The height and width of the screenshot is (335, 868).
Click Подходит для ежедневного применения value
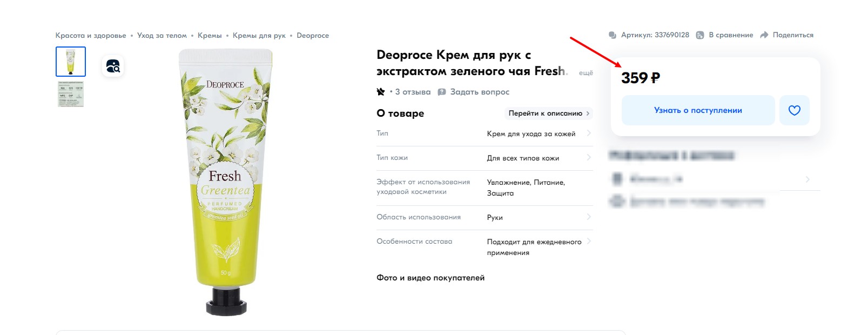click(534, 247)
